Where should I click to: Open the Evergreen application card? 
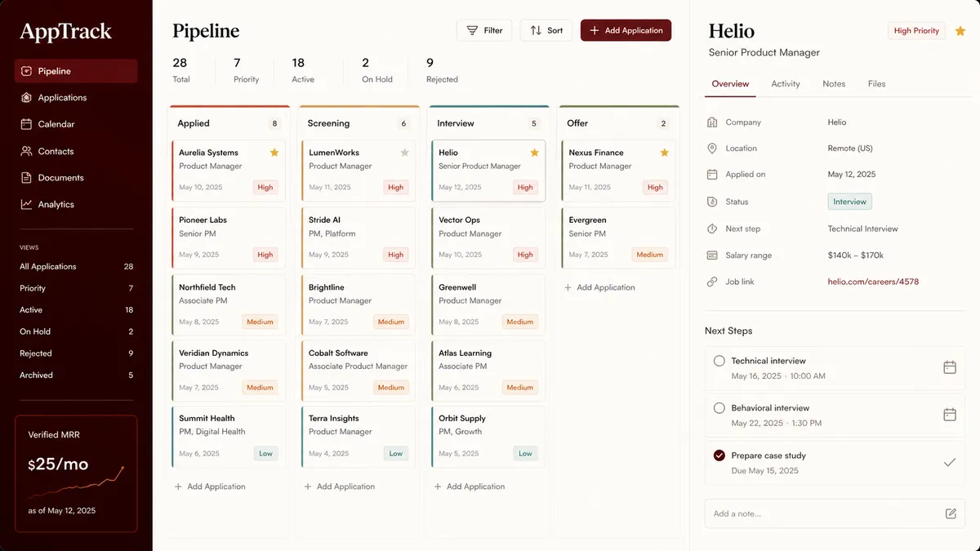click(618, 238)
